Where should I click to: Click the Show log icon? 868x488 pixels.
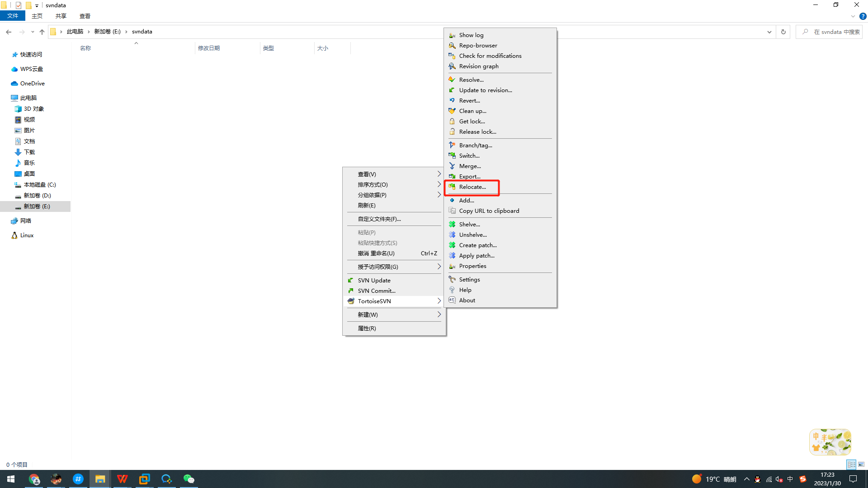click(x=452, y=35)
